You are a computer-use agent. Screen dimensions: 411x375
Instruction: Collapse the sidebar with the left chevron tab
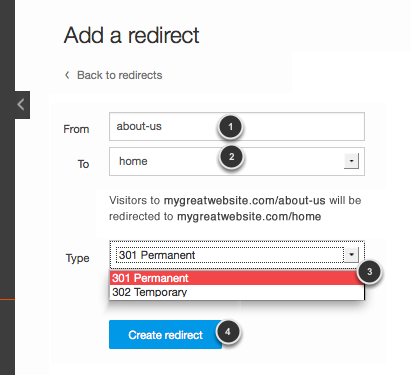click(x=22, y=105)
